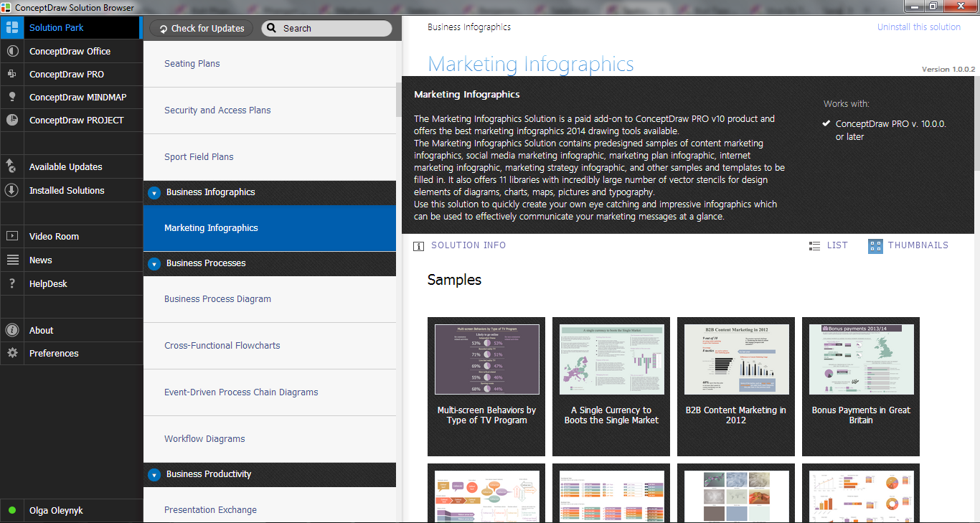Click Uninstall this solution link
This screenshot has height=523, width=980.
[x=918, y=27]
